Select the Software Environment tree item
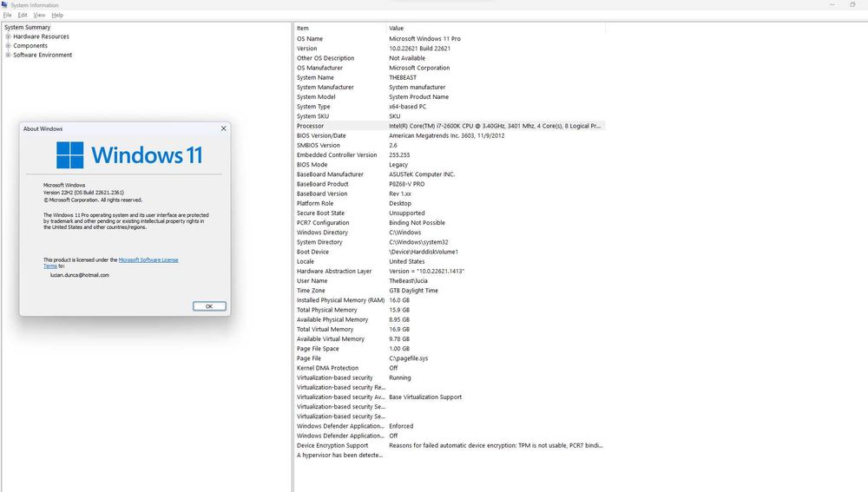The height and width of the screenshot is (492, 868). [x=43, y=55]
